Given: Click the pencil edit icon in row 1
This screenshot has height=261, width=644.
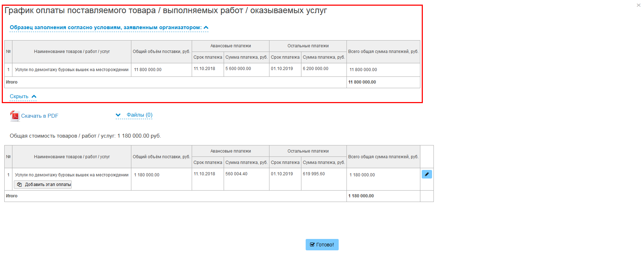Looking at the screenshot, I should (427, 174).
